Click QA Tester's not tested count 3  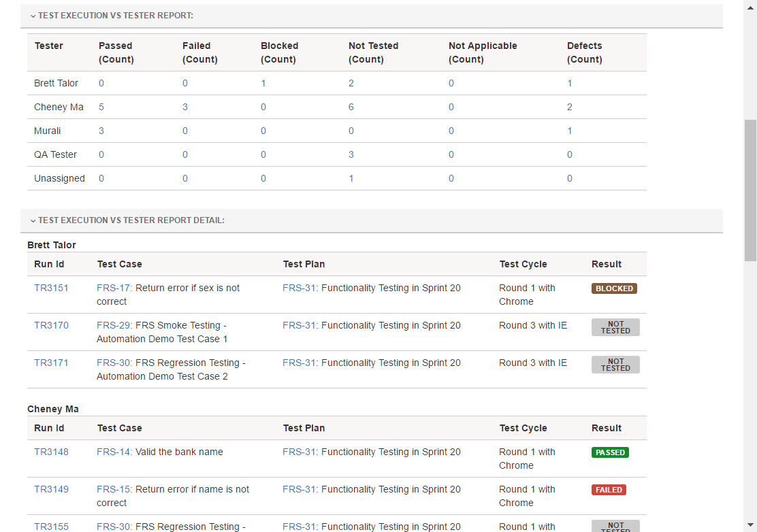[351, 154]
